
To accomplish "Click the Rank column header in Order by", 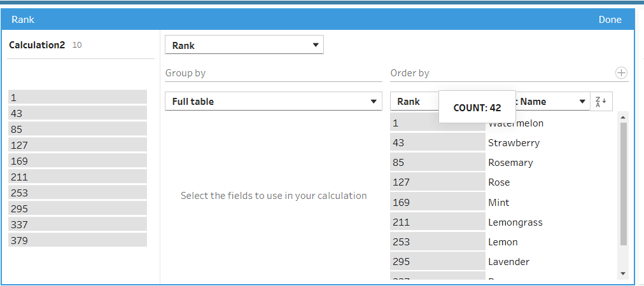I will pyautogui.click(x=409, y=101).
